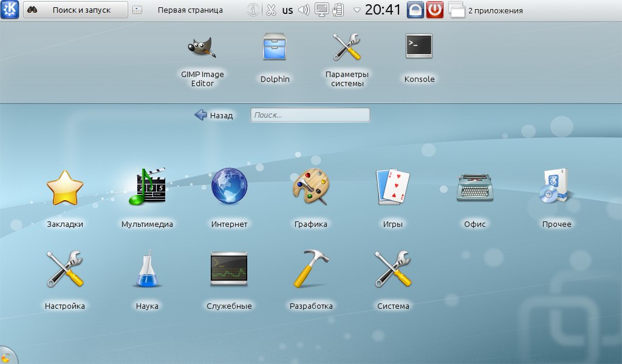The width and height of the screenshot is (622, 364).
Task: Open GIMP Image Editor
Action: coord(202,61)
